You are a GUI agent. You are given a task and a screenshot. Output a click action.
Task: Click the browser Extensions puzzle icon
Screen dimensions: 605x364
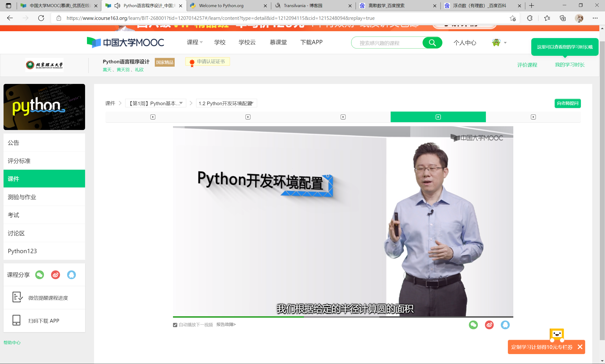tap(530, 18)
